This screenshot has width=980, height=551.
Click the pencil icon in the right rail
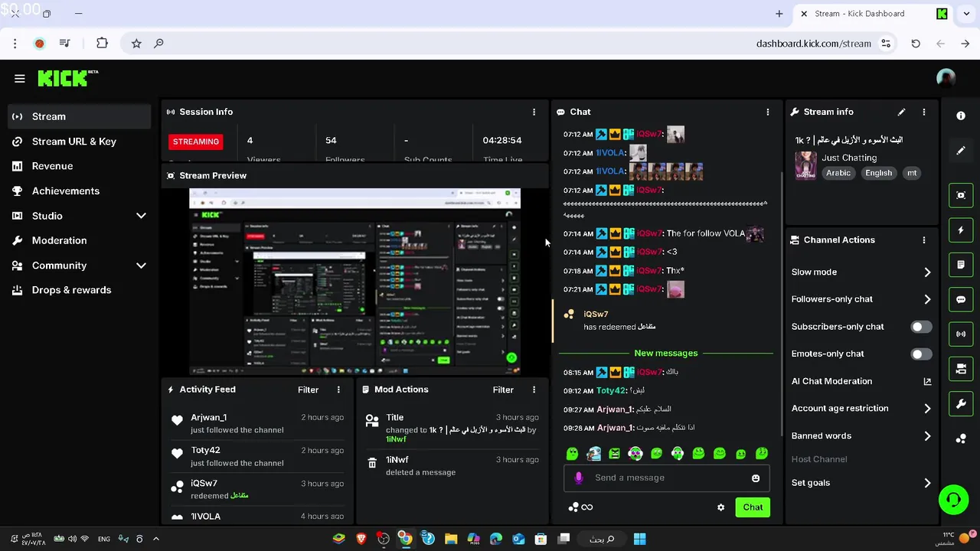click(x=961, y=151)
